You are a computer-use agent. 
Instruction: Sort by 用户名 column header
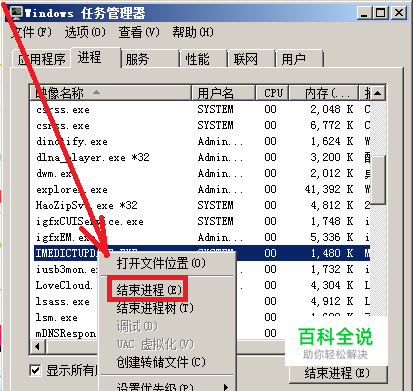223,93
